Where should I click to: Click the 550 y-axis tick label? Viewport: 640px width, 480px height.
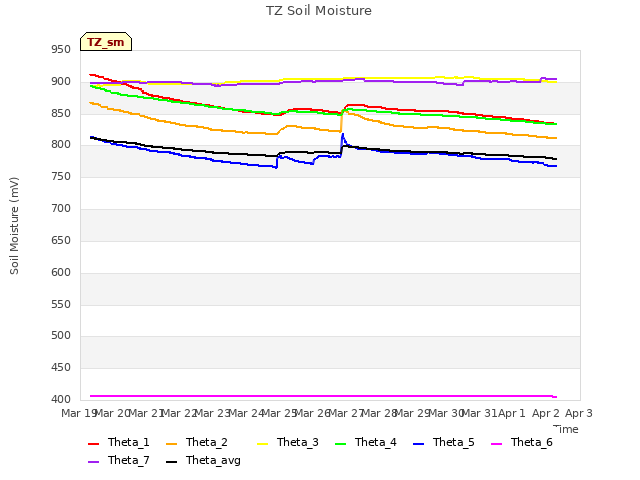pos(61,304)
